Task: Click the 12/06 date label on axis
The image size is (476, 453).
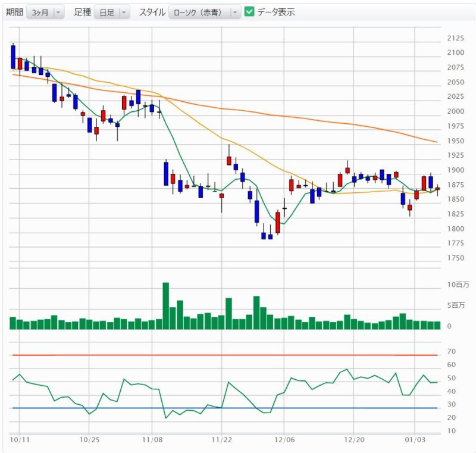Action: point(284,440)
